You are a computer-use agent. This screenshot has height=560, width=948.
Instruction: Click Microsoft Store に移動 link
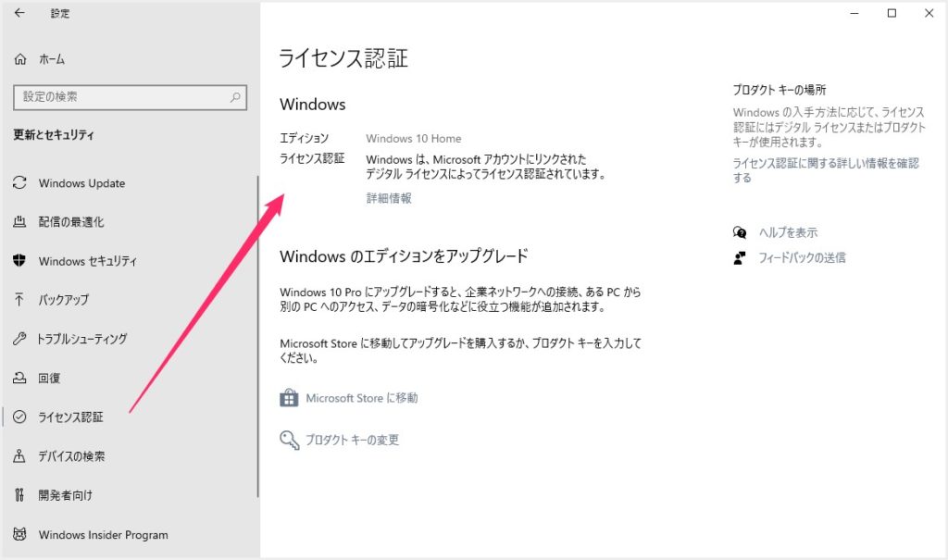point(362,398)
